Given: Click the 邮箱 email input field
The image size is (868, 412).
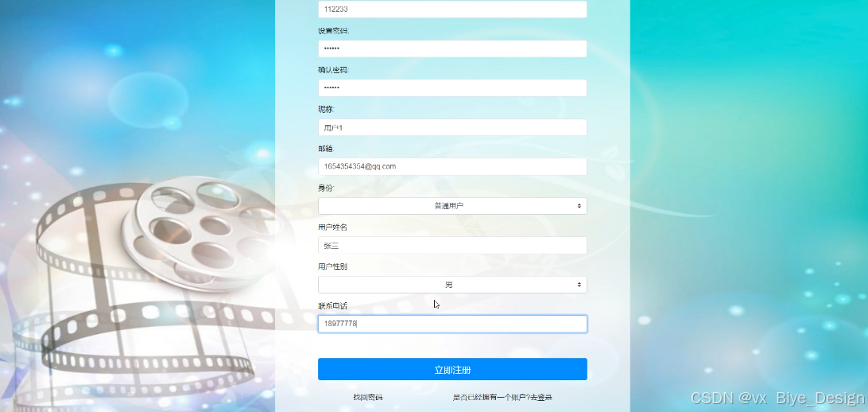Looking at the screenshot, I should tap(452, 167).
